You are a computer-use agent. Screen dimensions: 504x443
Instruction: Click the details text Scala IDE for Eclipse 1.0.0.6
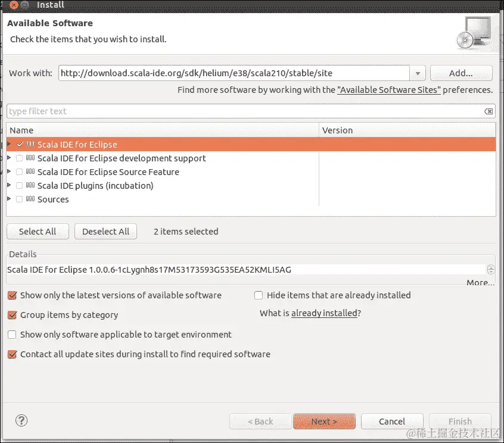(149, 270)
